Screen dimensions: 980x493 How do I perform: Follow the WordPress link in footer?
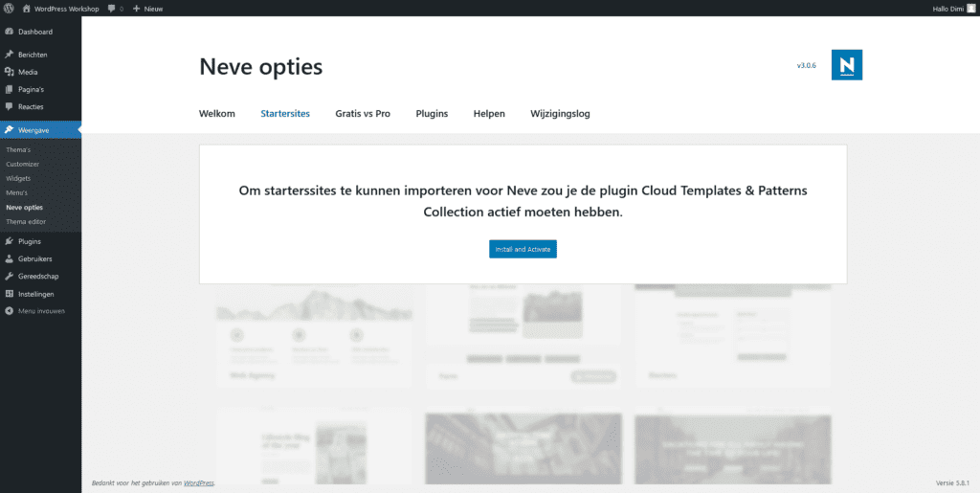coord(199,483)
